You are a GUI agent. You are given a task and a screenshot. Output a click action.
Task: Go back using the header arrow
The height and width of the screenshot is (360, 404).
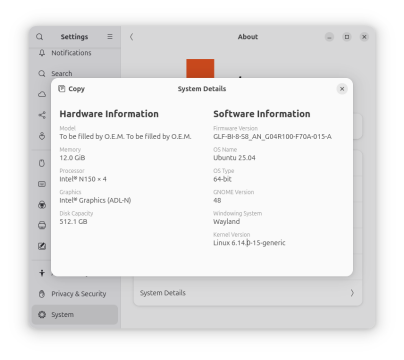coord(131,37)
